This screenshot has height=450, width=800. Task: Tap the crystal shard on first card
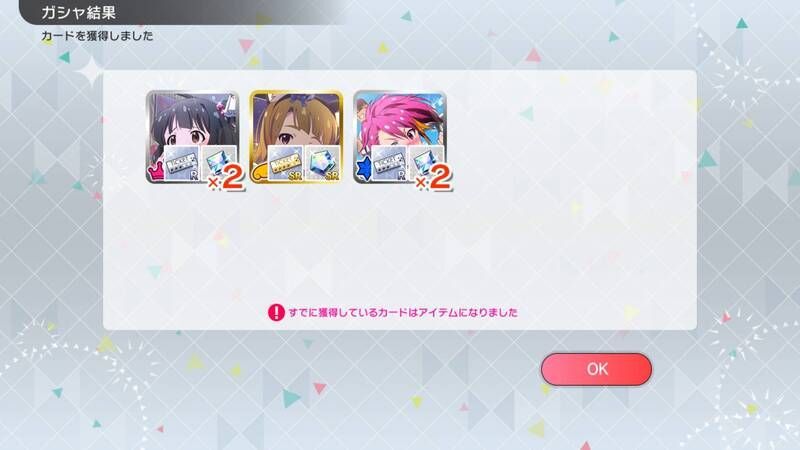[219, 162]
